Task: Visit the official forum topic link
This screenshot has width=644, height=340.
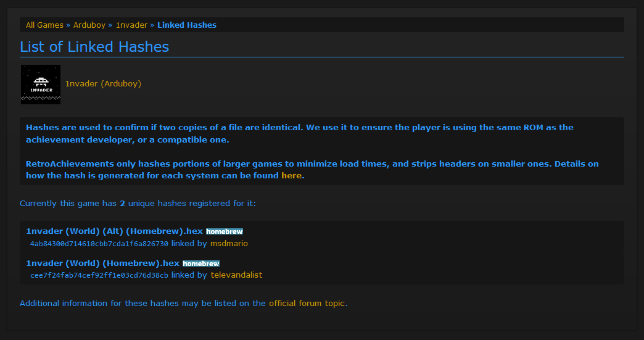Action: 307,304
